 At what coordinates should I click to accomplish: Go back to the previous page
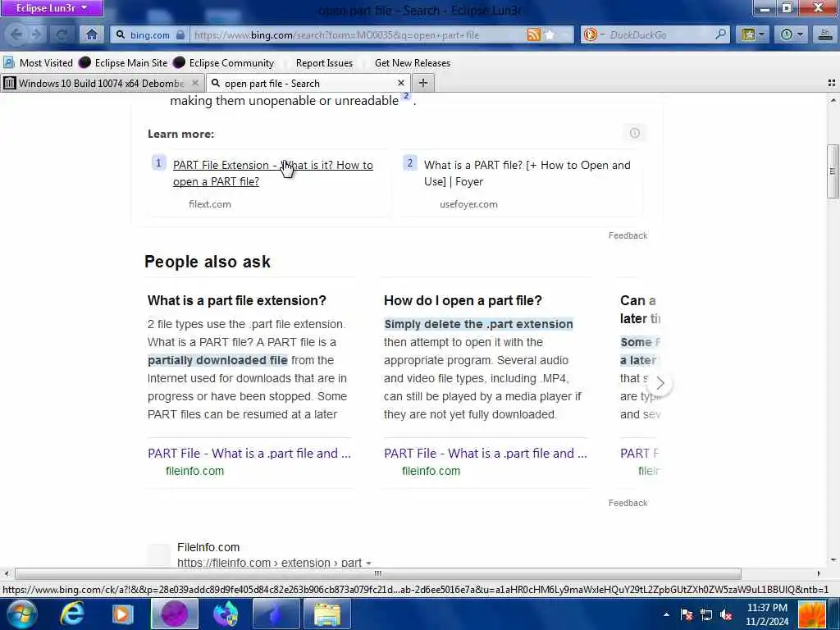(x=16, y=34)
